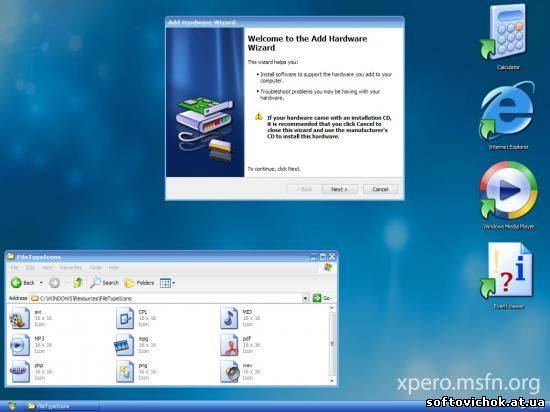Open the Help menu
This screenshot has width=550, height=412.
pyautogui.click(x=113, y=268)
